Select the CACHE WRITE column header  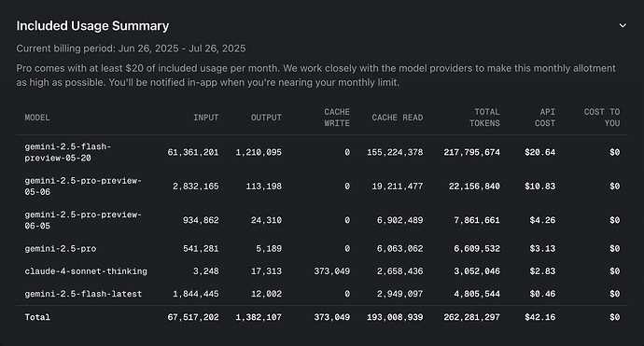[x=337, y=118]
